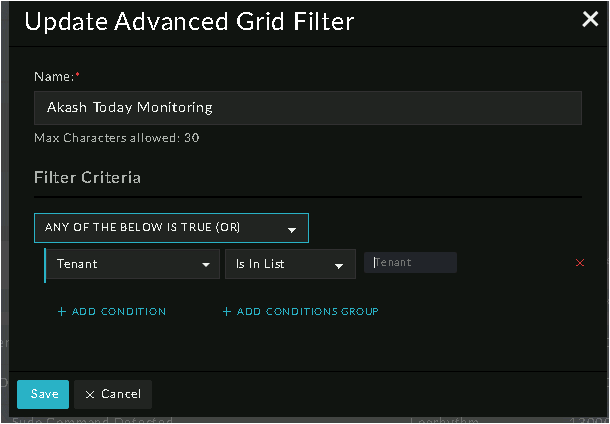Click the Filter Criteria section heading

coord(88,178)
